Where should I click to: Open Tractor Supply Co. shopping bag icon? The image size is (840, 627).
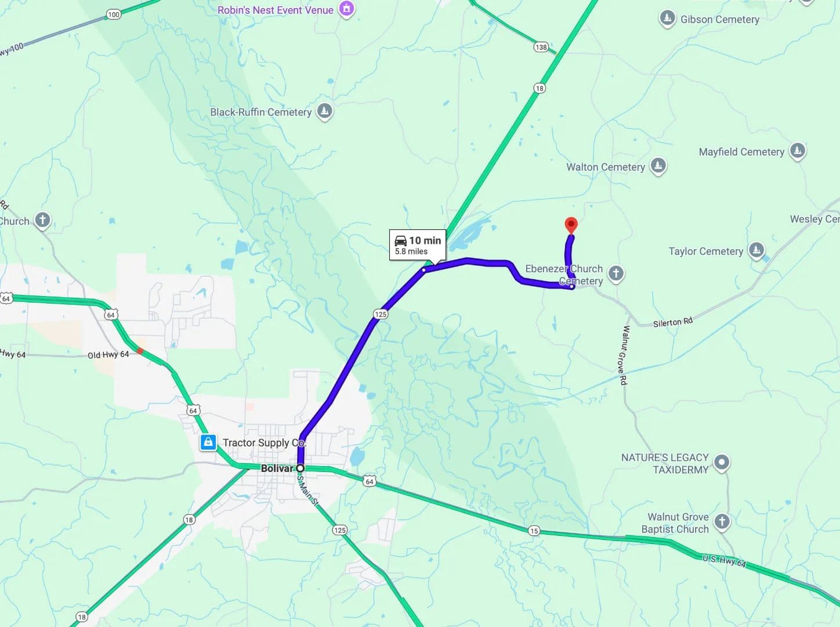[x=208, y=442]
